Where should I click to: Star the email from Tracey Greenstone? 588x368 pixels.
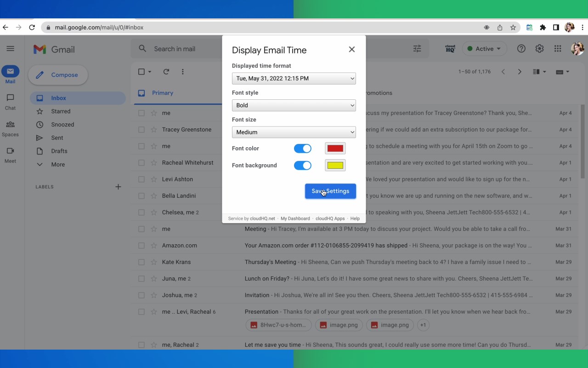pyautogui.click(x=154, y=130)
